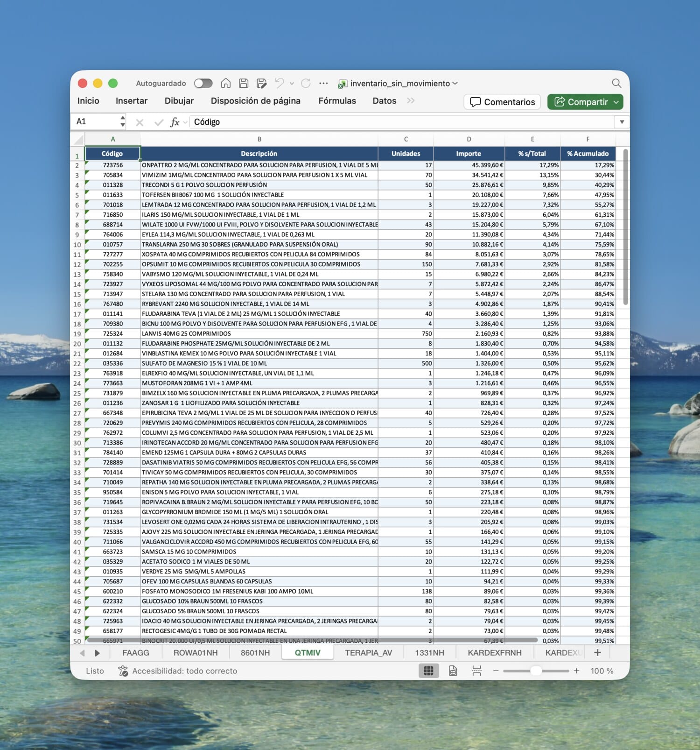Viewport: 700px width, 750px height.
Task: Select the Descripción header cell
Action: tap(259, 154)
